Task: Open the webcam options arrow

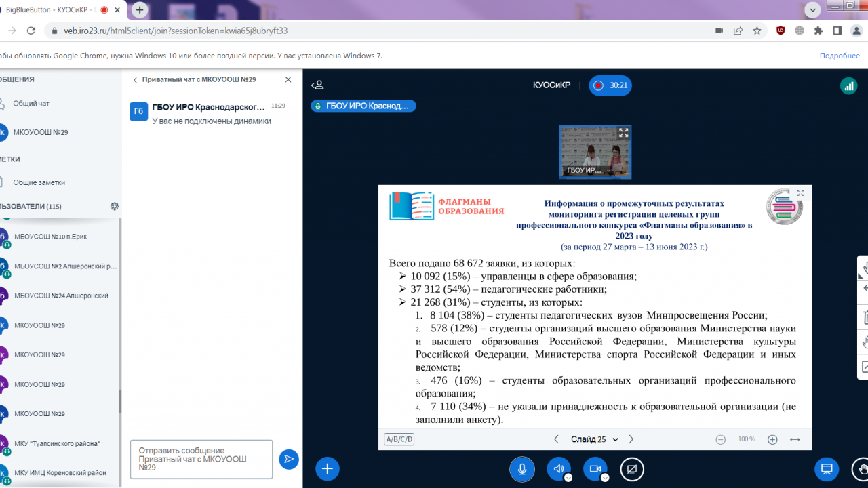Action: pyautogui.click(x=605, y=477)
